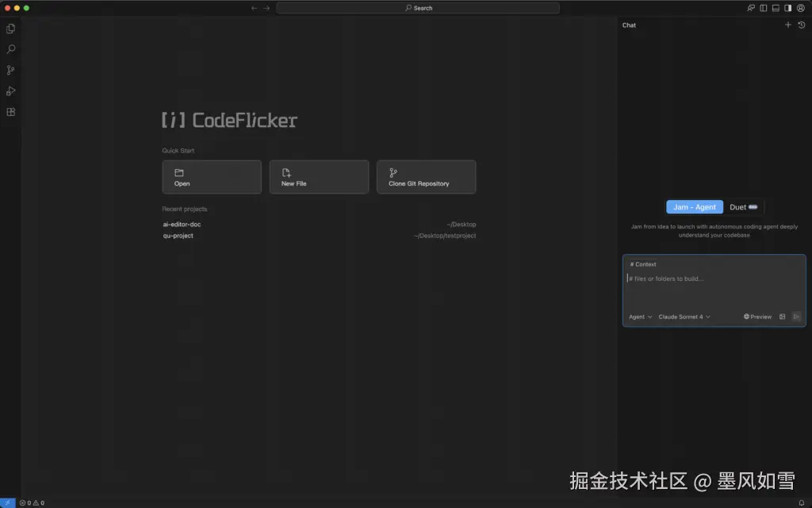Open notifications bell in status bar
The image size is (812, 508).
(801, 502)
